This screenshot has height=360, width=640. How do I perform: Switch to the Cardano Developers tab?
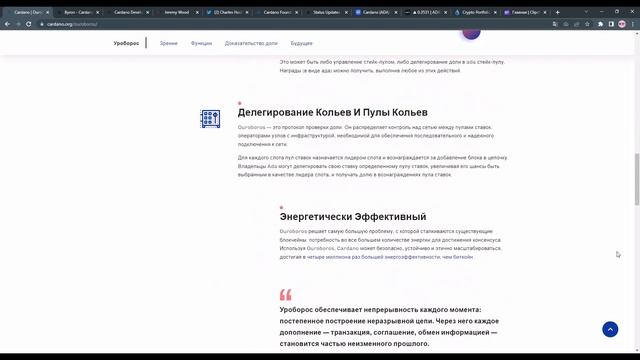127,12
